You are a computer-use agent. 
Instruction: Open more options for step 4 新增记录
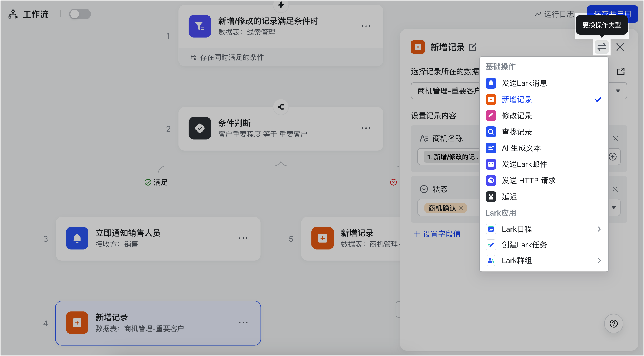(243, 323)
